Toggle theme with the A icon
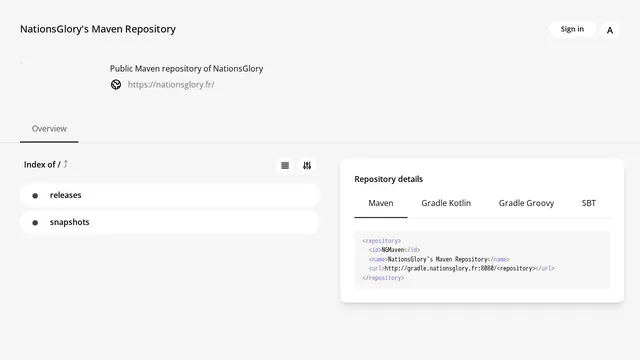640x360 pixels. [610, 30]
